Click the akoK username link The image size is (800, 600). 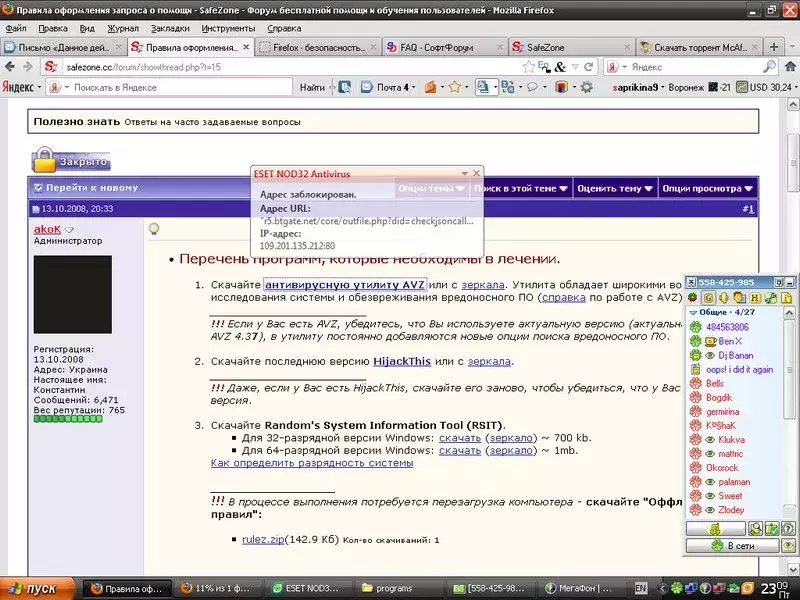click(47, 230)
